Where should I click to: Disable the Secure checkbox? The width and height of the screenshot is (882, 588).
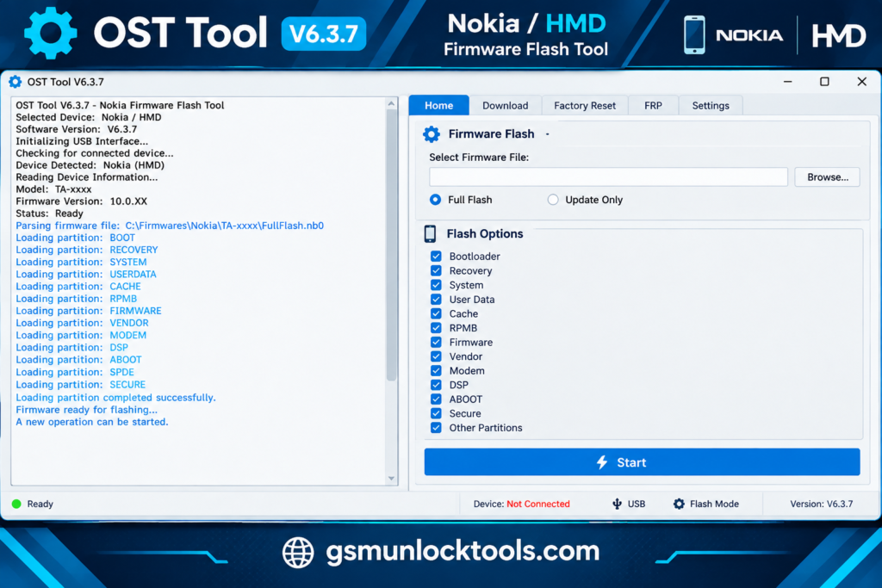click(436, 413)
